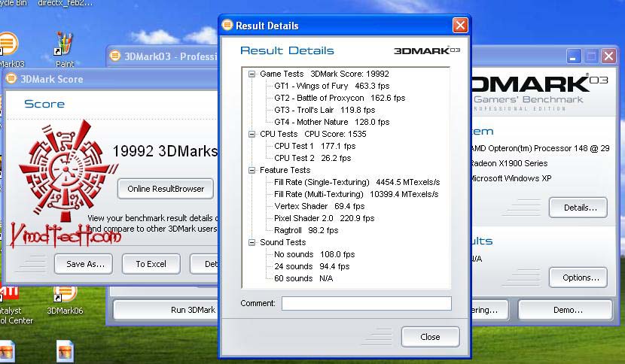The width and height of the screenshot is (625, 364).
Task: Collapse the Feature Tests tree node
Action: tap(252, 170)
